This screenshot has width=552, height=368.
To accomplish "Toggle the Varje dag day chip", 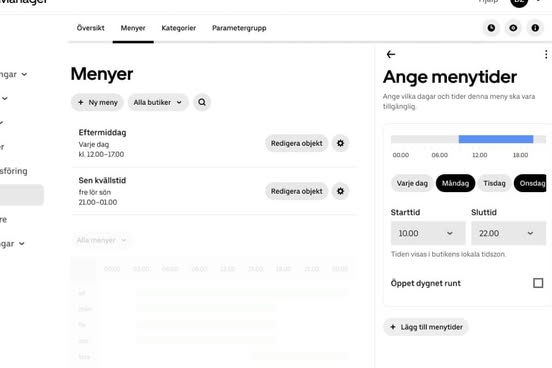I will click(x=412, y=183).
